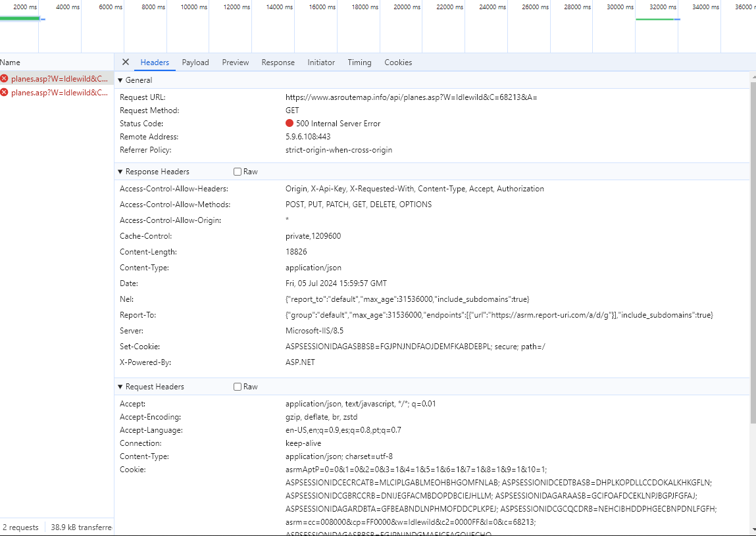Click the error icon of first planes.asp request

(x=5, y=79)
